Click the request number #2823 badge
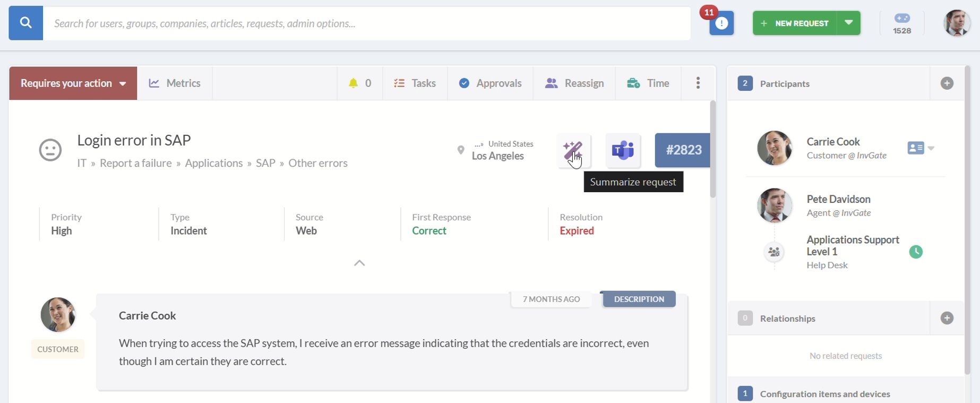 [x=683, y=150]
